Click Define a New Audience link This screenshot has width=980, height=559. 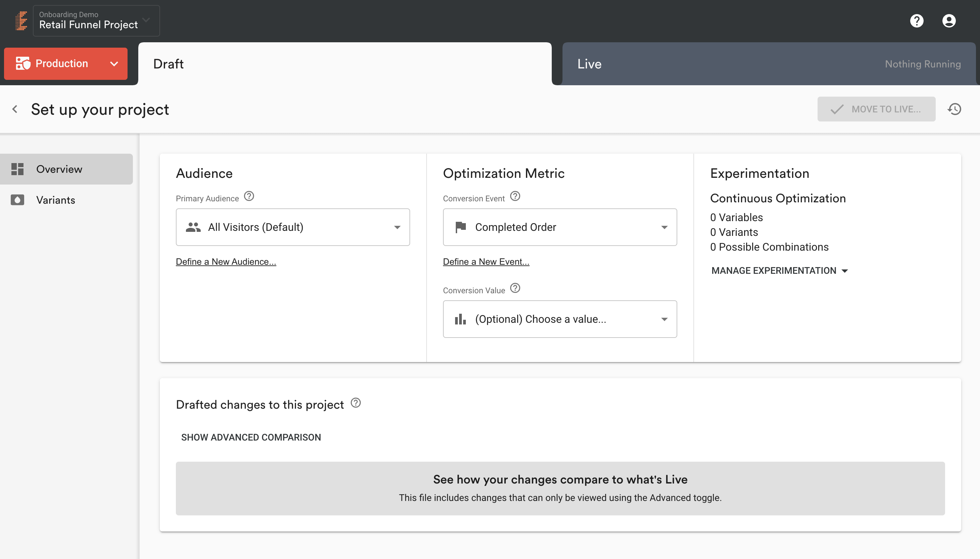(226, 261)
